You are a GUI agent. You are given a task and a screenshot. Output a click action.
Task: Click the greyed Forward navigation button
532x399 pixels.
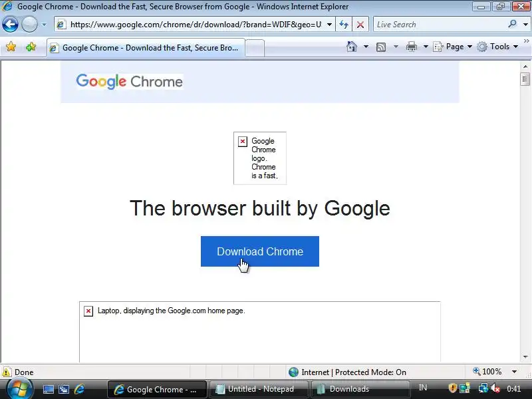pos(29,25)
